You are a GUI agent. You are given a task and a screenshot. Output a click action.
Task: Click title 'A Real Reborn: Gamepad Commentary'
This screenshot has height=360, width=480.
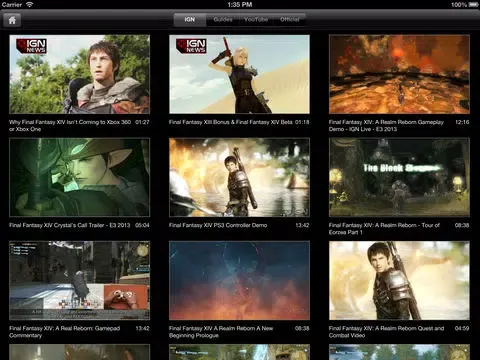(x=65, y=332)
